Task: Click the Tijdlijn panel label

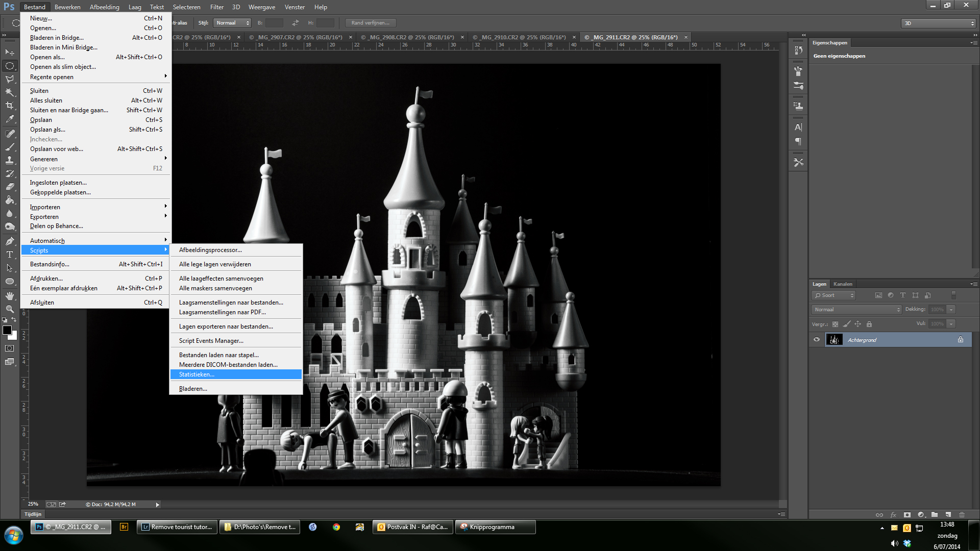Action: 33,514
